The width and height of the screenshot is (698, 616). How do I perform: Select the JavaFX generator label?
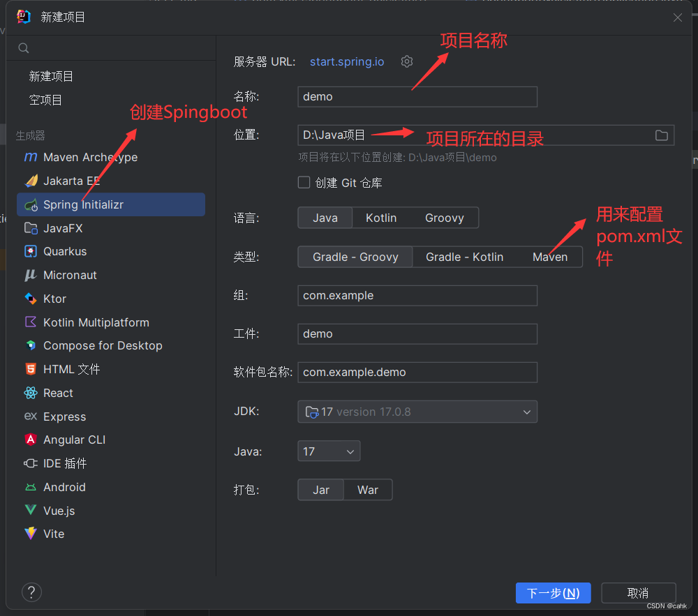click(x=63, y=228)
